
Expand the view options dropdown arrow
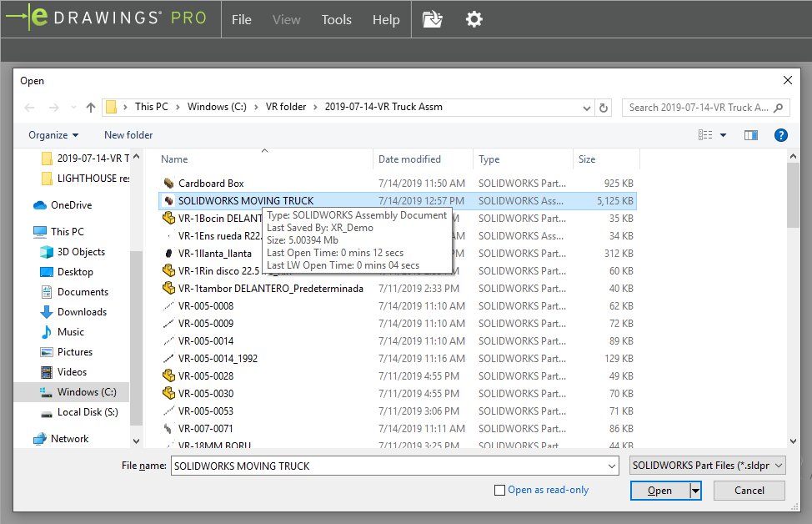point(723,135)
